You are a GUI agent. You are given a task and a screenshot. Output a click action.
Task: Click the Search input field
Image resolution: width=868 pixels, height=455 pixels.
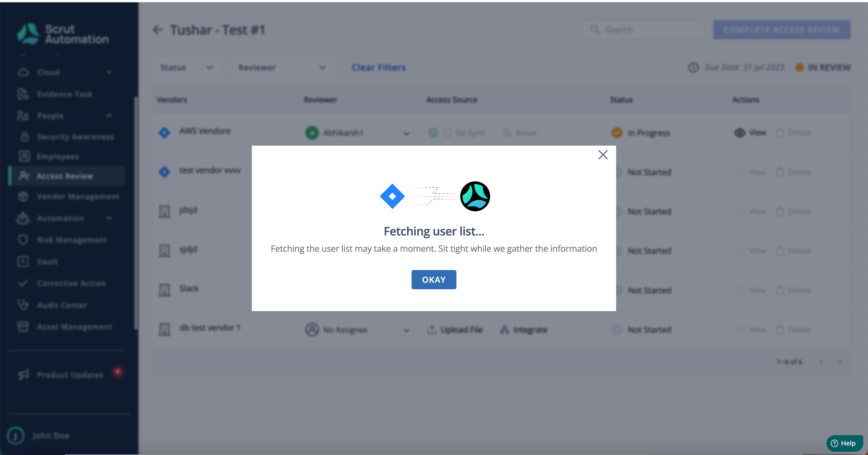coord(644,30)
